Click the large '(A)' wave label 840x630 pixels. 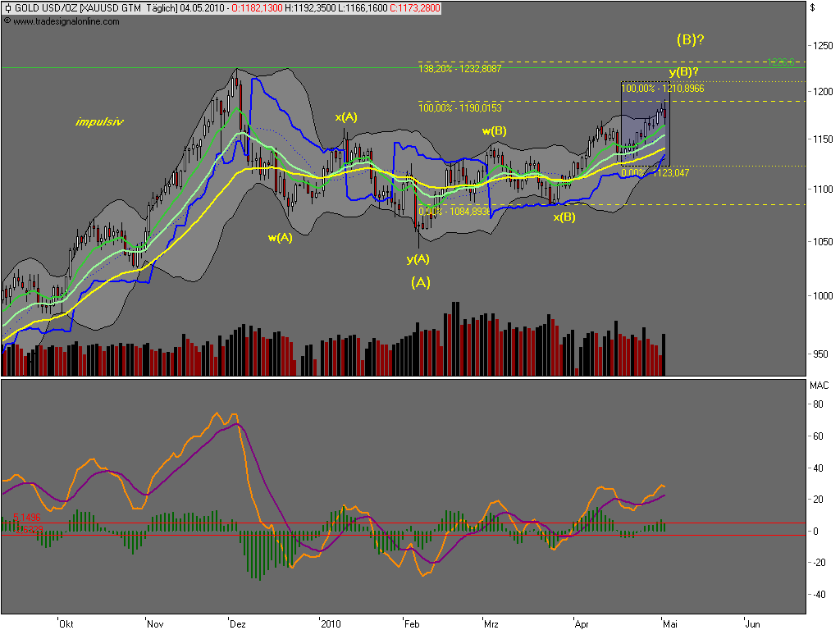(421, 282)
